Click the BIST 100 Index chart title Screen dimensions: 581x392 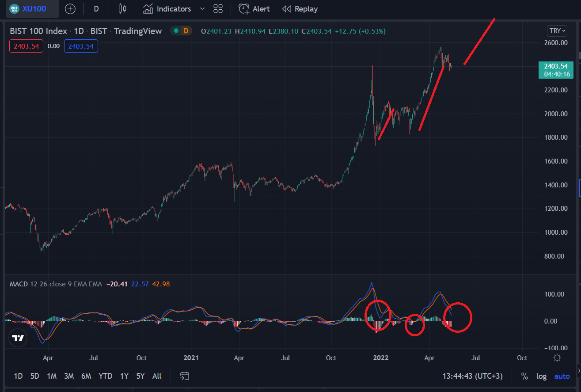[x=38, y=31]
